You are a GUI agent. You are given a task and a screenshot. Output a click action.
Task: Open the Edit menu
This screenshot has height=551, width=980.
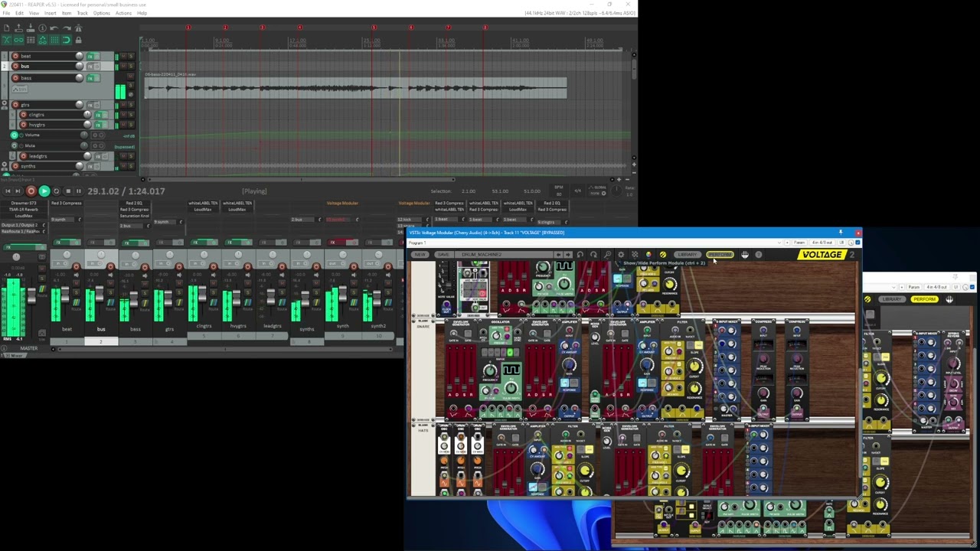tap(19, 13)
